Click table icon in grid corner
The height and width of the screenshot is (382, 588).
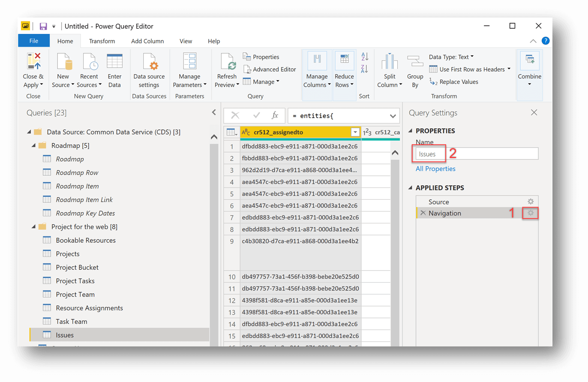click(231, 132)
